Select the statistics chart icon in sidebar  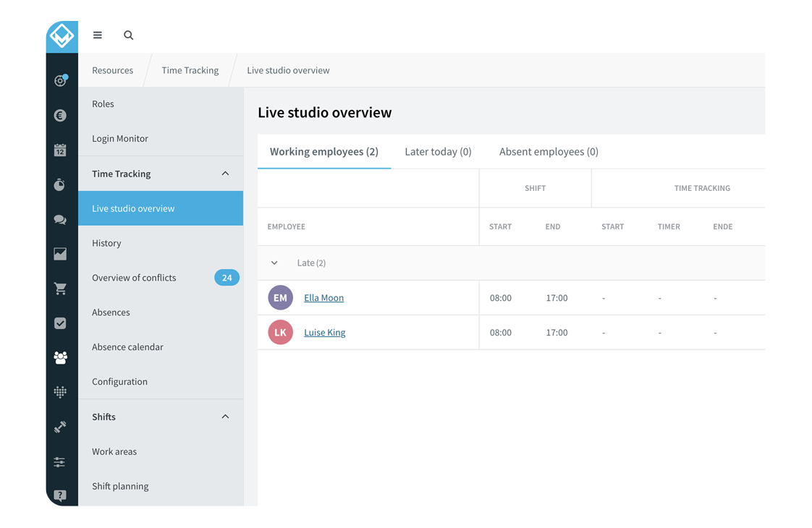pyautogui.click(x=62, y=254)
